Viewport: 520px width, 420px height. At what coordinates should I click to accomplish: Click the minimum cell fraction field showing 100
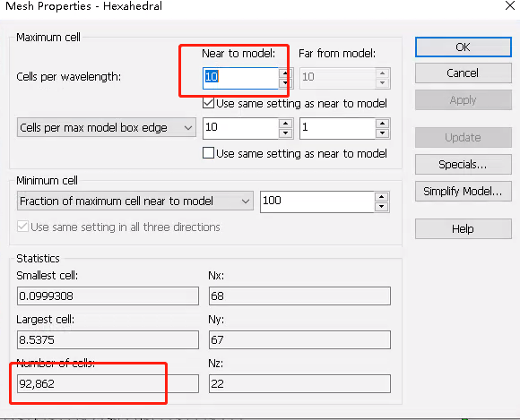pyautogui.click(x=317, y=201)
